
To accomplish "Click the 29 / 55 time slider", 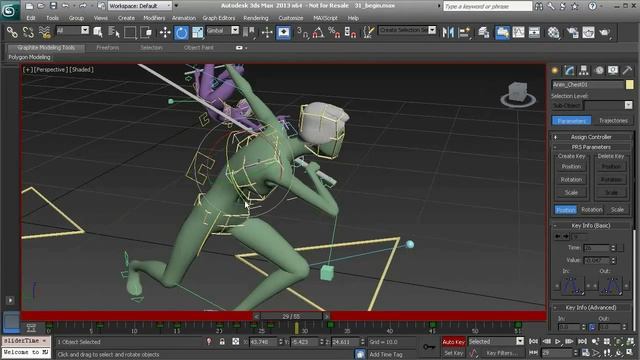I will [x=291, y=316].
